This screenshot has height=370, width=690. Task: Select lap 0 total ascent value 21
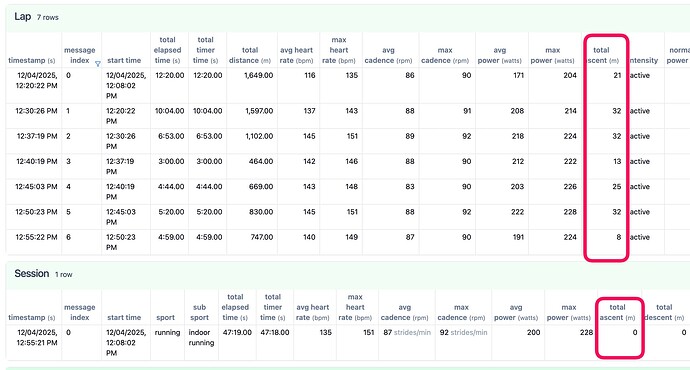point(617,75)
